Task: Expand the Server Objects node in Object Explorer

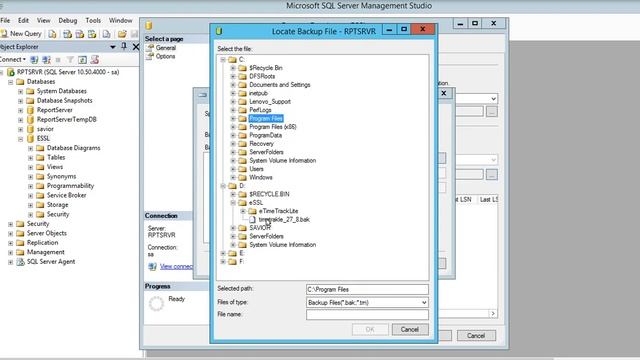Action: (11, 233)
